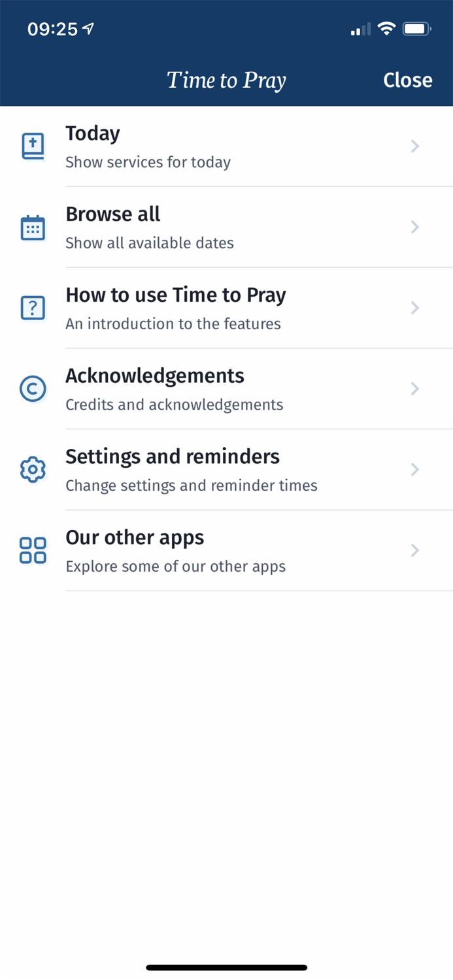Select the Acknowledgements menu entry

[154, 376]
